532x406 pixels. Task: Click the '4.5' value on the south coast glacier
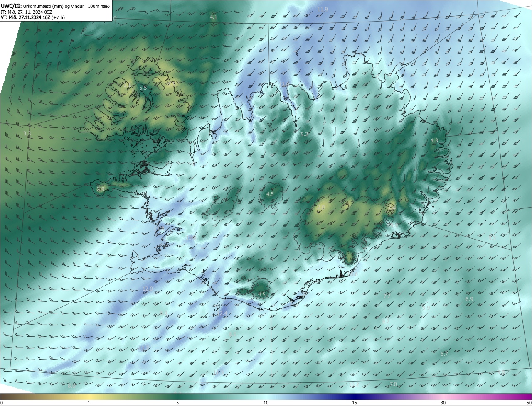click(262, 295)
